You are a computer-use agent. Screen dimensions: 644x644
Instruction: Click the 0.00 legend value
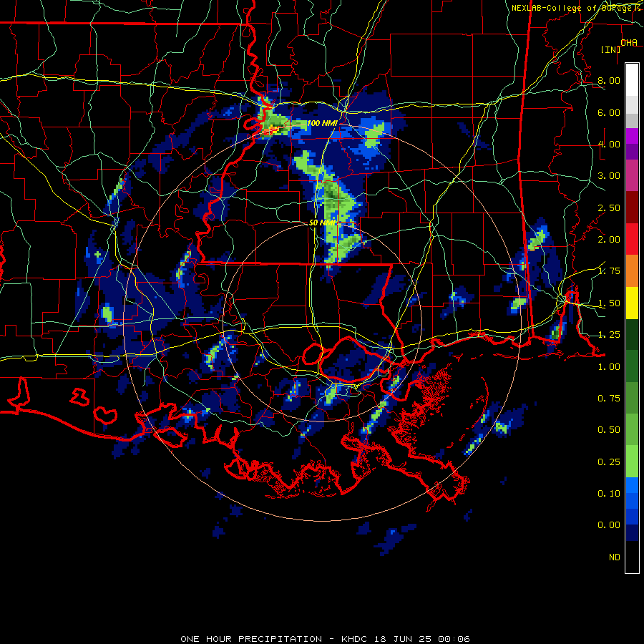(609, 525)
